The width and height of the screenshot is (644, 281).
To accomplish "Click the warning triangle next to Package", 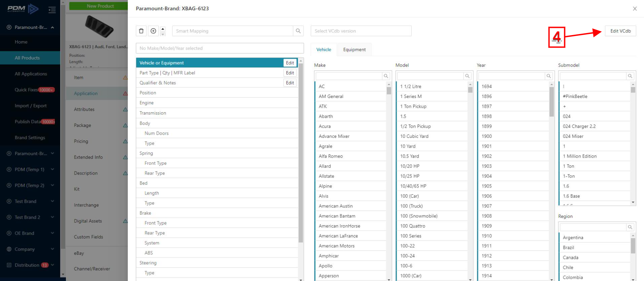I will [125, 125].
